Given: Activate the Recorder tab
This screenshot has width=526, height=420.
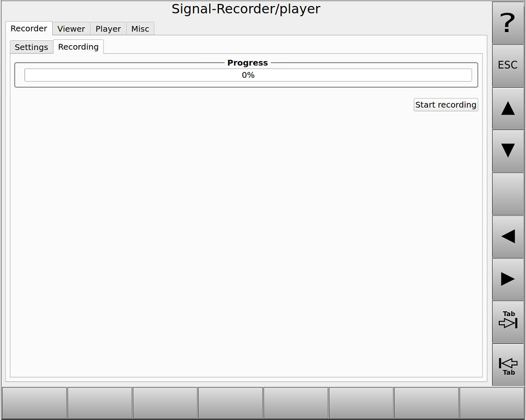Looking at the screenshot, I should (28, 28).
